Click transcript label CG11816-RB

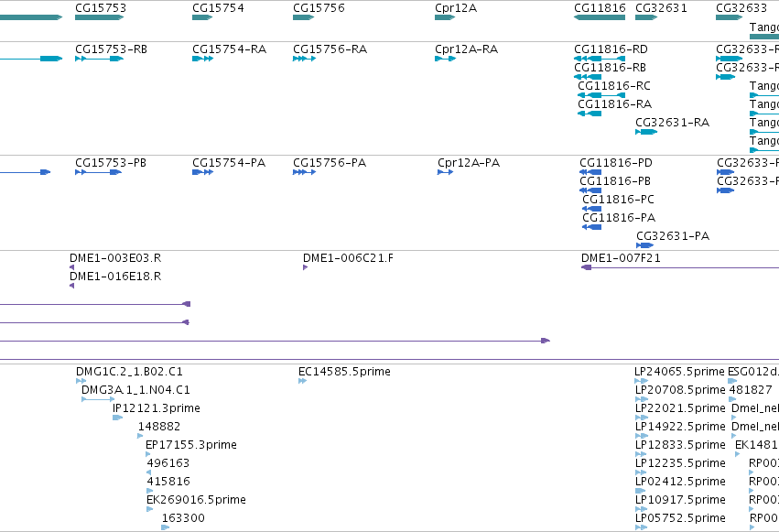click(610, 68)
